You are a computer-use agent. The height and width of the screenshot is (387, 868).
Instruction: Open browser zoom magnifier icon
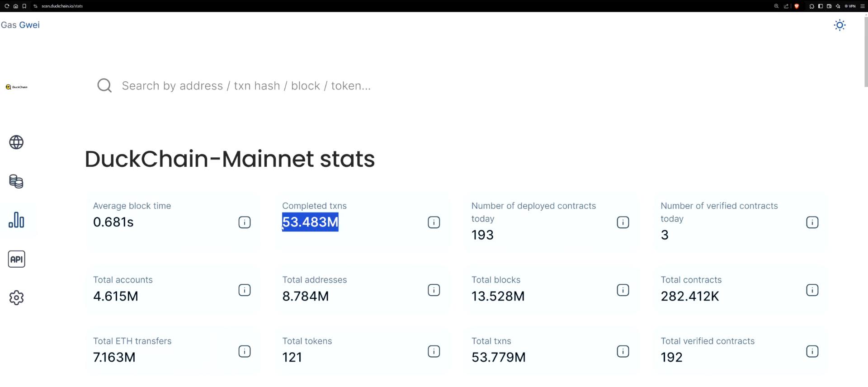point(776,6)
